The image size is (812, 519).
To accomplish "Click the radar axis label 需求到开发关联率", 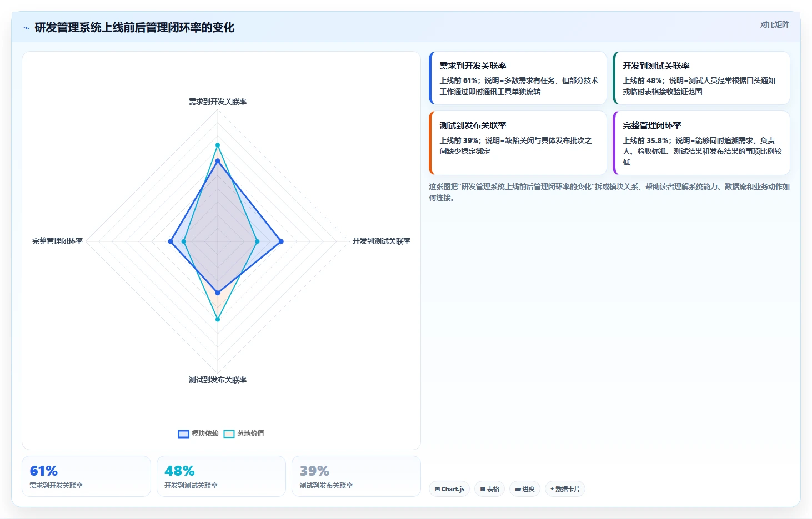I will (x=218, y=102).
